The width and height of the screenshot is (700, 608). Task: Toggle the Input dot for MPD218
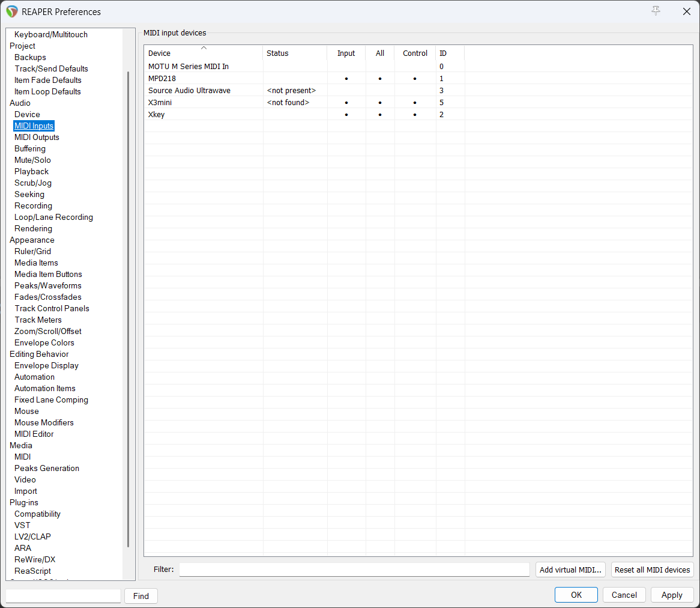pyautogui.click(x=346, y=79)
